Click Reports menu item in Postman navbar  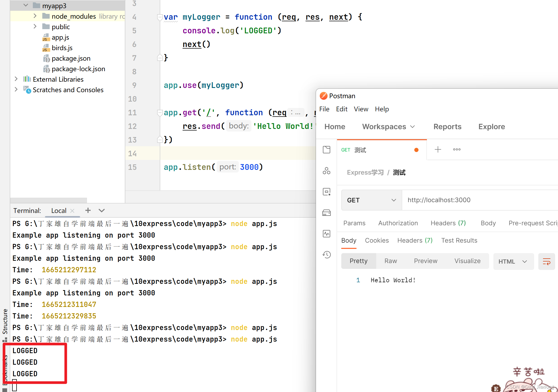pos(448,127)
